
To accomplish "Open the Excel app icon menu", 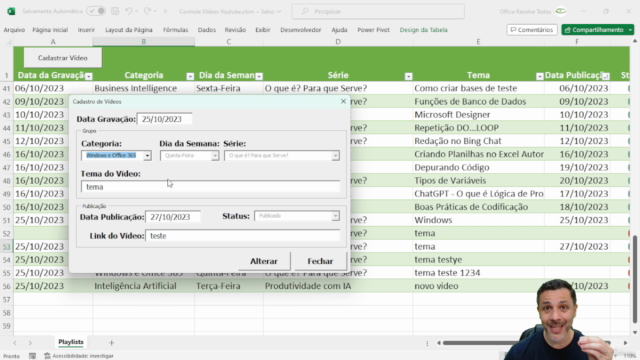I will point(11,11).
